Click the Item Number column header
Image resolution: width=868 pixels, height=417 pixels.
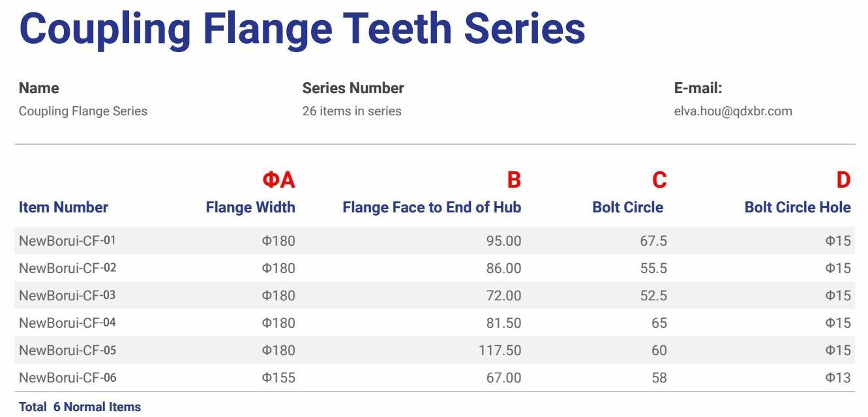coord(63,208)
